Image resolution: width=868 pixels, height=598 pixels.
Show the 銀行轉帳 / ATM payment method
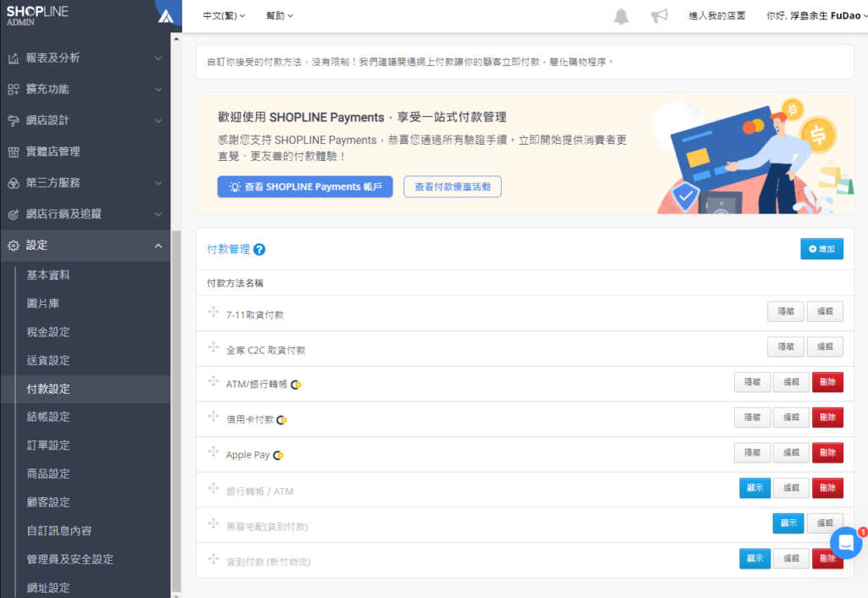coord(754,488)
